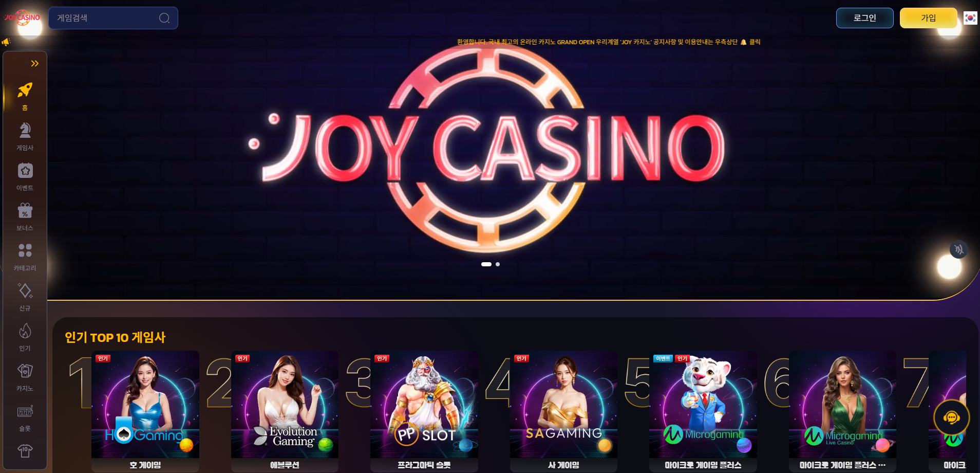
Task: Click the yellow 가입 sign-up button
Action: point(928,18)
